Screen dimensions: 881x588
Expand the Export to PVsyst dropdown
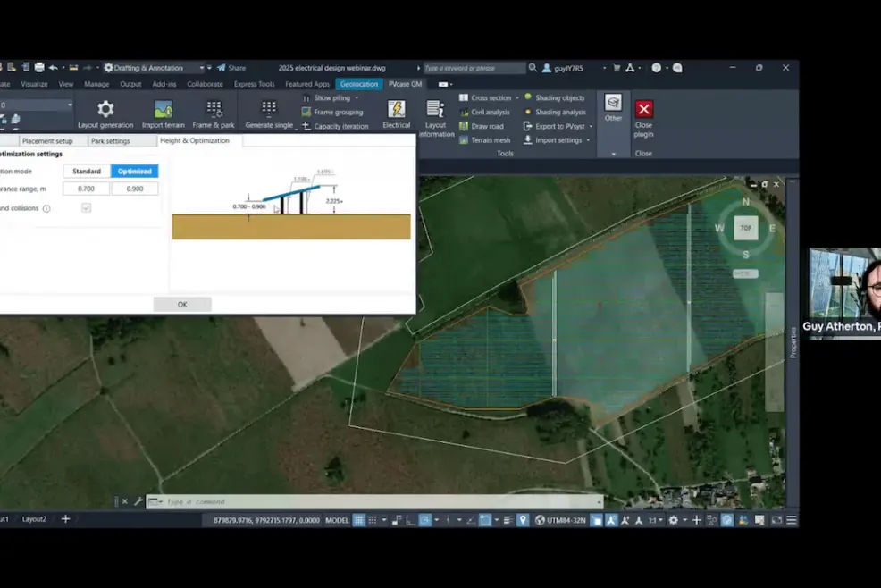(x=591, y=126)
